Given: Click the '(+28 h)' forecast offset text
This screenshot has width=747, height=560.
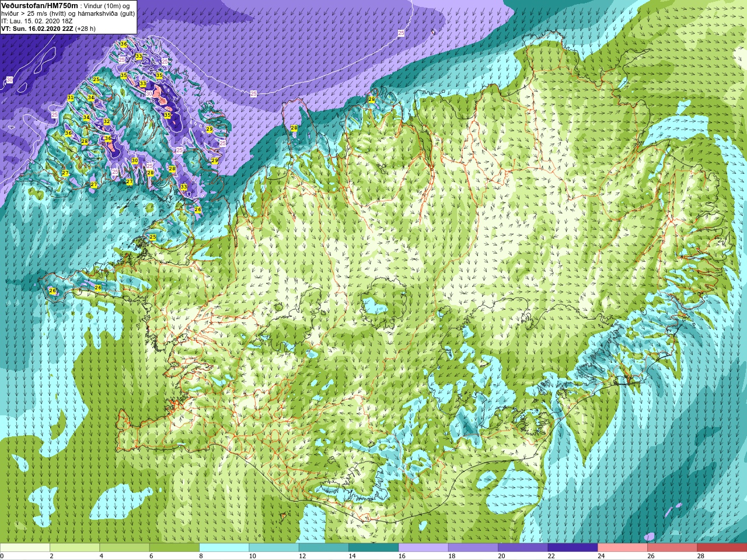Looking at the screenshot, I should pos(85,28).
